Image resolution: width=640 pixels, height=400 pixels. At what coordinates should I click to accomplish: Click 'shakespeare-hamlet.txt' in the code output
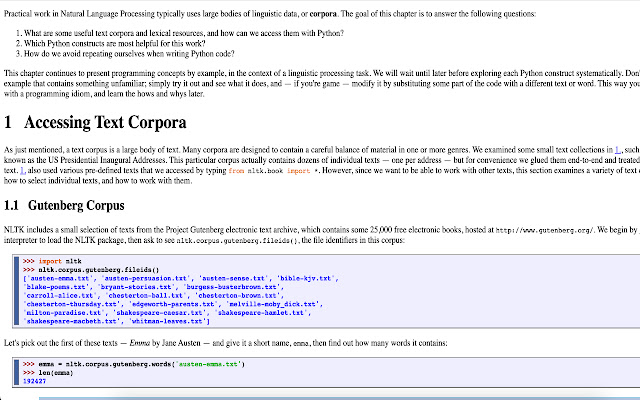coord(261,313)
